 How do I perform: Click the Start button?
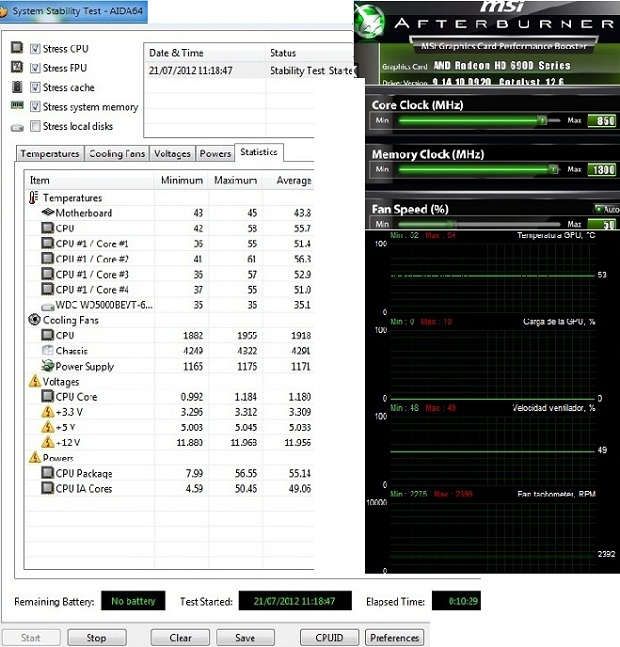click(x=31, y=638)
